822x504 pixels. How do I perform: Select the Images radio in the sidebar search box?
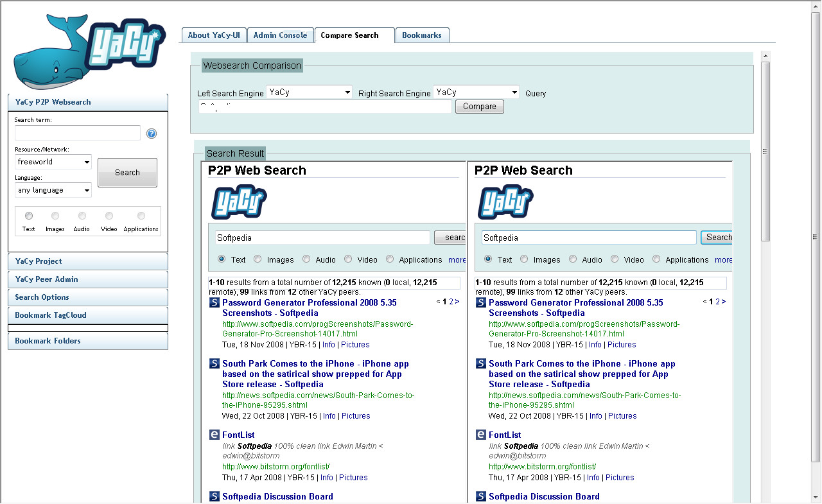coord(55,216)
